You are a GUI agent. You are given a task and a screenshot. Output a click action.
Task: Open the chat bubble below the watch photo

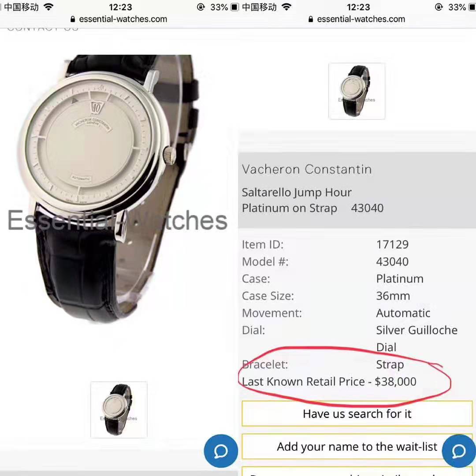tap(221, 451)
